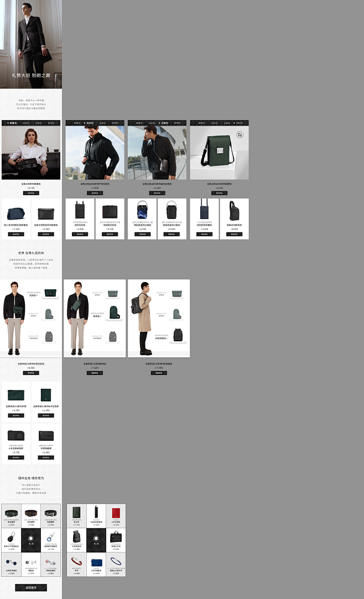The height and width of the screenshot is (599, 364).
Task: Click buy button for black ¥3,750 wallet
Action: click(16, 457)
